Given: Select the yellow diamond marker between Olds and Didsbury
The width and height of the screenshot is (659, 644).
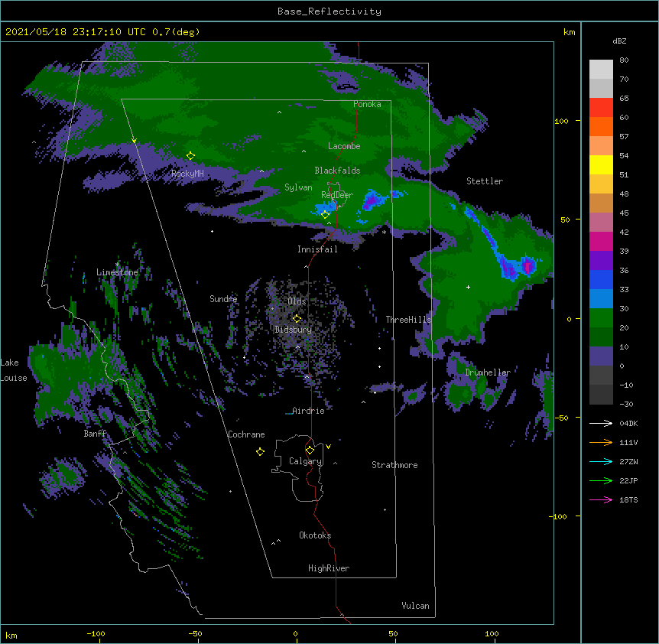Looking at the screenshot, I should click(x=297, y=318).
